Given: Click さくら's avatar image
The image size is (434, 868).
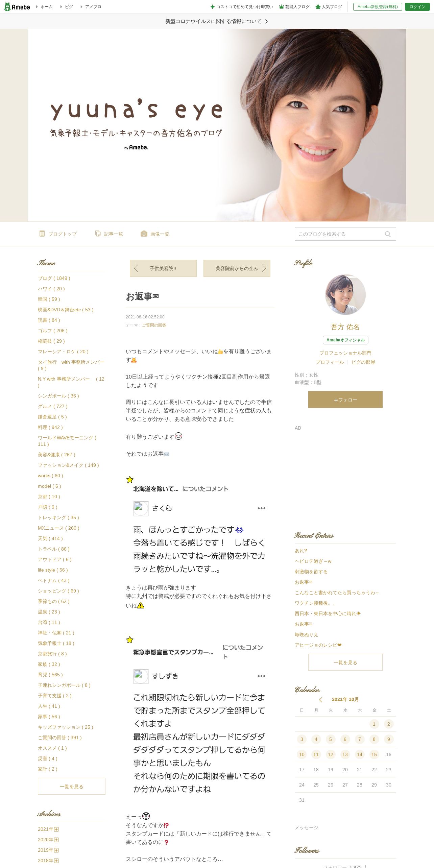Looking at the screenshot, I should (x=141, y=508).
